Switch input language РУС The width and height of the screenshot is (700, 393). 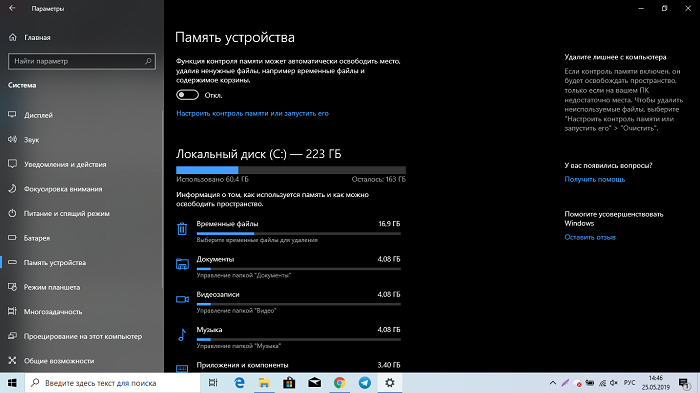click(629, 383)
